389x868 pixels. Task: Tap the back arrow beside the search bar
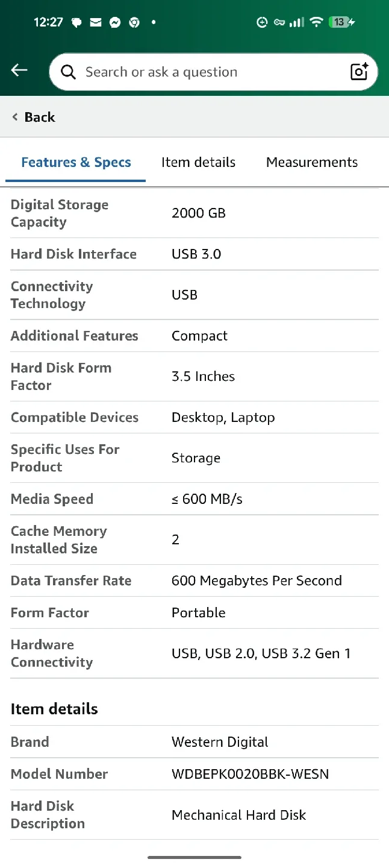click(x=19, y=71)
